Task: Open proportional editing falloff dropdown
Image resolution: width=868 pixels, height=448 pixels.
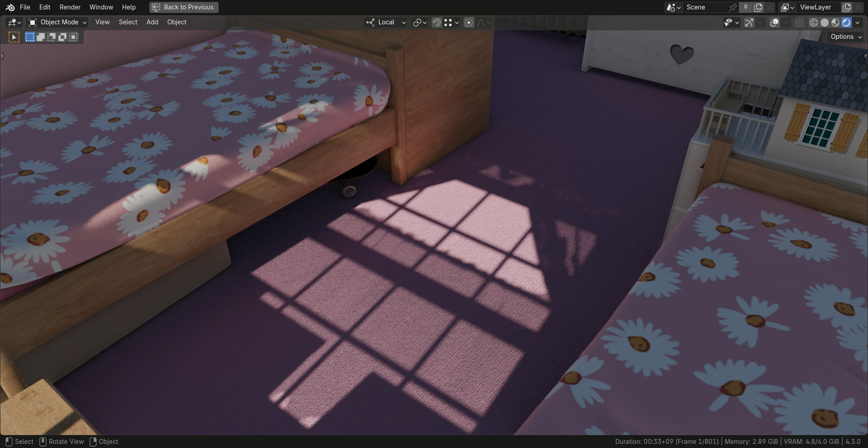Action: [x=484, y=22]
